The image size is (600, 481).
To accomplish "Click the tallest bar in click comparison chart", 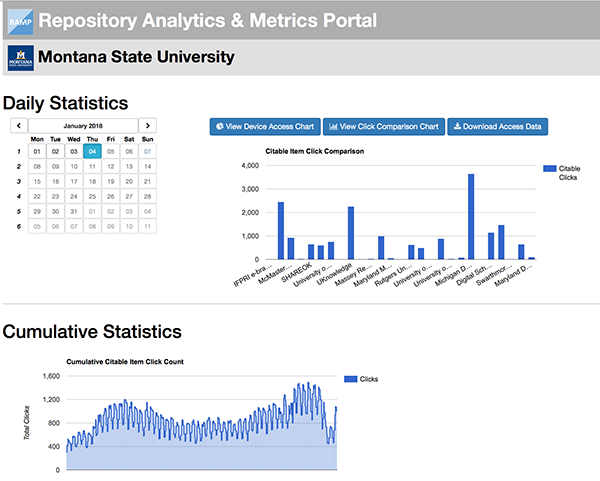I will 471,217.
